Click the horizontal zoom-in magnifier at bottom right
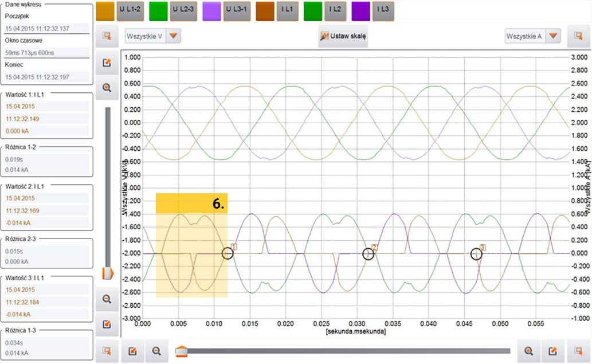 tap(528, 351)
